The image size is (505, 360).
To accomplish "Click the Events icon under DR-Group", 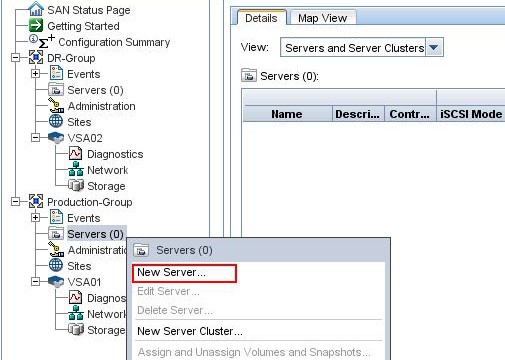I will (x=56, y=73).
